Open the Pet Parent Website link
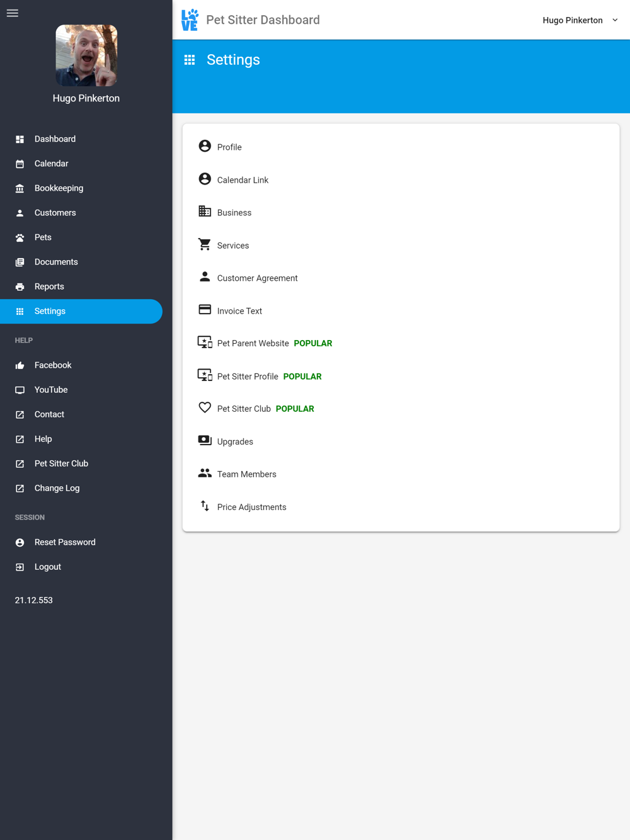The height and width of the screenshot is (840, 630). (x=253, y=344)
